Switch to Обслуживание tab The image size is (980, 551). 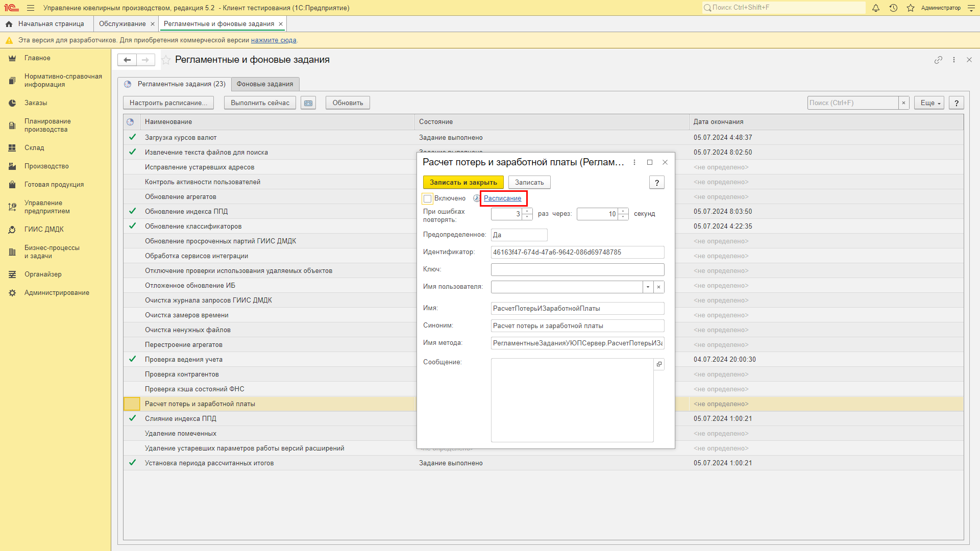pos(122,24)
